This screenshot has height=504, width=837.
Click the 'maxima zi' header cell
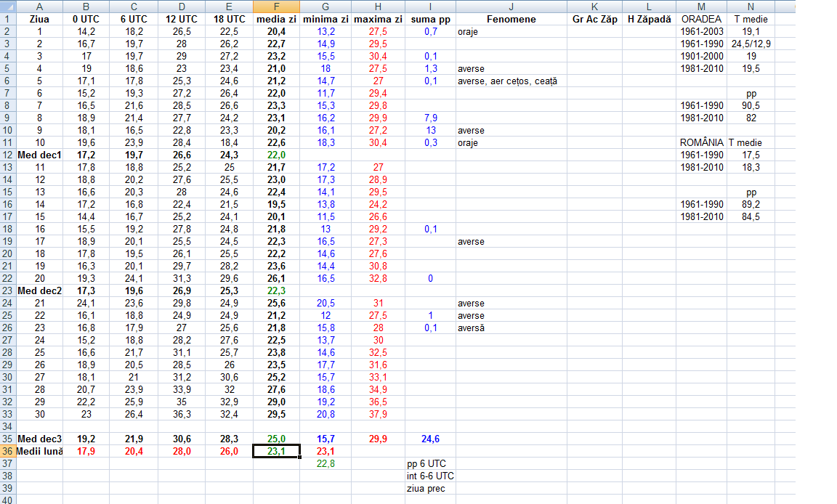pos(378,19)
